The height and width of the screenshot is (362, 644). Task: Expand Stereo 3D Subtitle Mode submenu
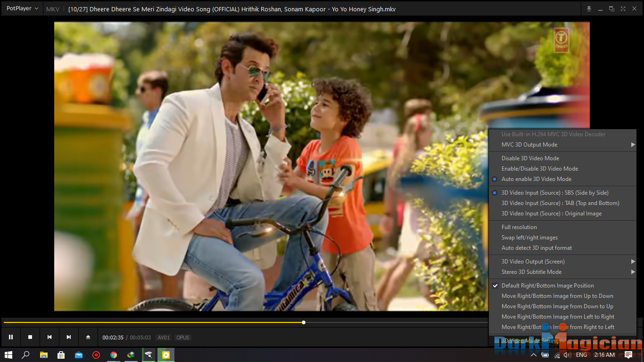[562, 272]
